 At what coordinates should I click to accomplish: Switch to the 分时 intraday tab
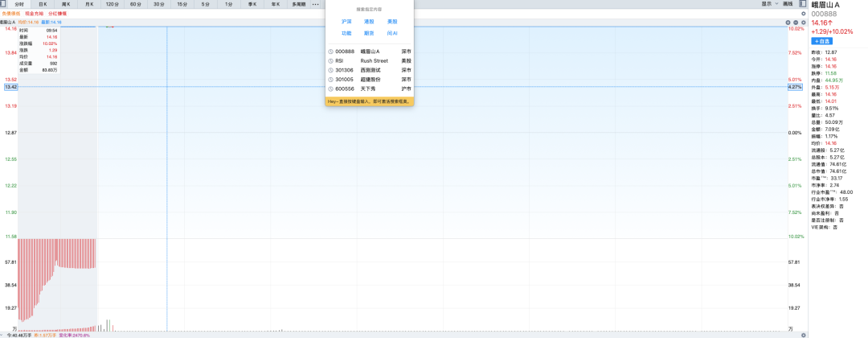20,4
